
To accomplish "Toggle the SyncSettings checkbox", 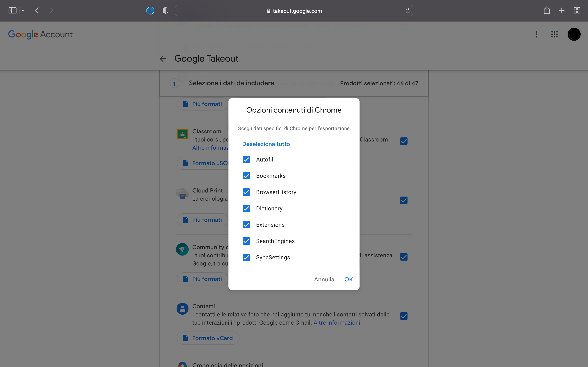I will [x=246, y=257].
